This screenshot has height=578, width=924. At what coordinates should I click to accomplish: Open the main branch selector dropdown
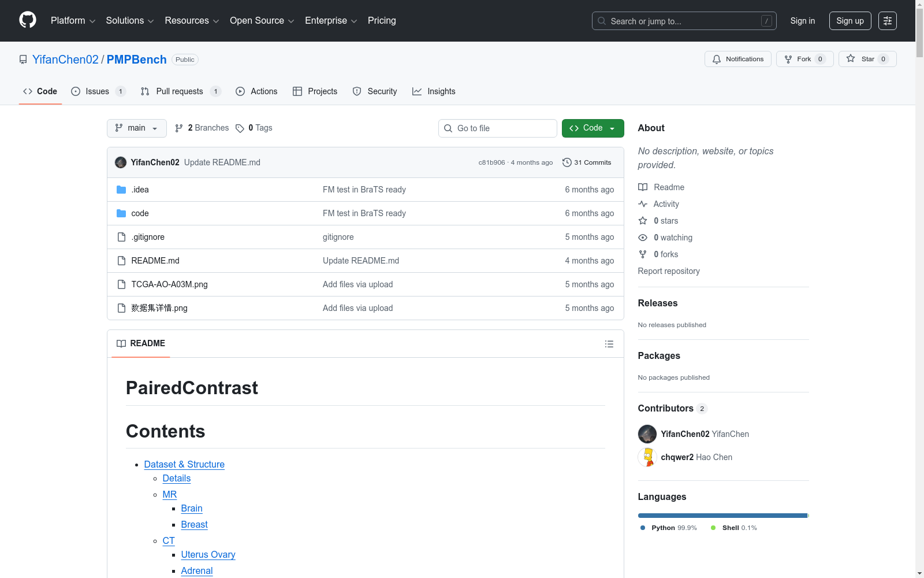tap(137, 128)
